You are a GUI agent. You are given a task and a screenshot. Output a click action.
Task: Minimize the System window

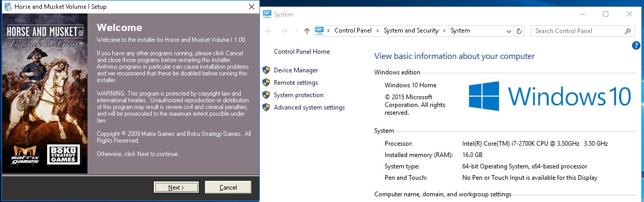(x=582, y=14)
